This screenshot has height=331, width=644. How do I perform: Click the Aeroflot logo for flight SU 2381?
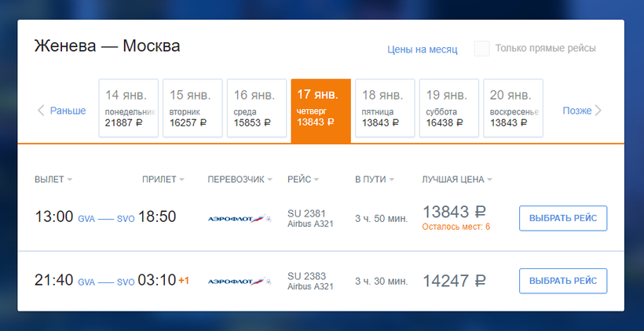[239, 218]
